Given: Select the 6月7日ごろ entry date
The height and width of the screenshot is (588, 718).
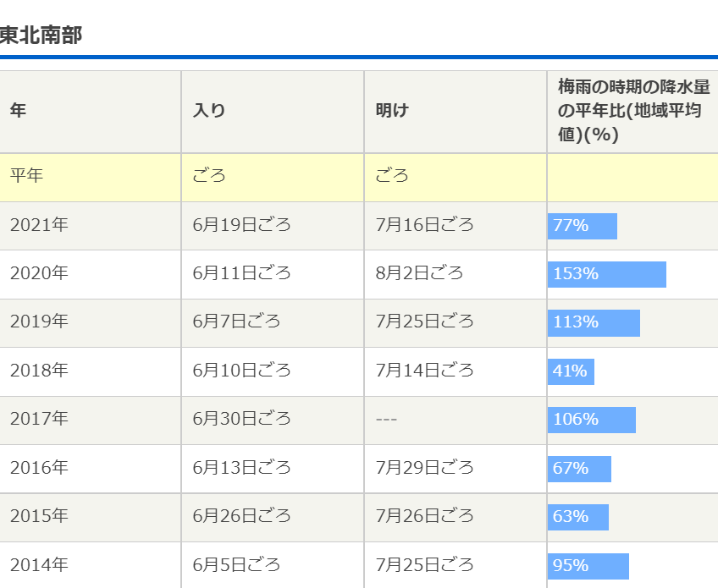Looking at the screenshot, I should [236, 321].
